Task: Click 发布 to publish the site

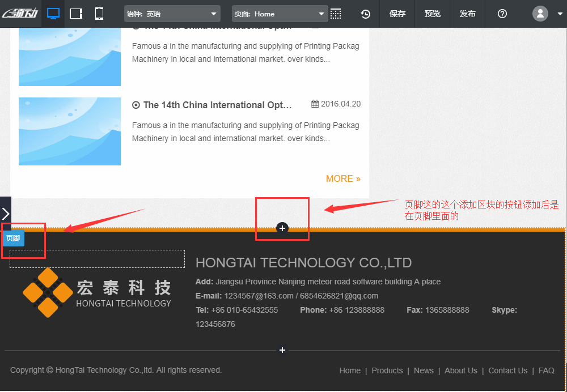Action: 467,14
